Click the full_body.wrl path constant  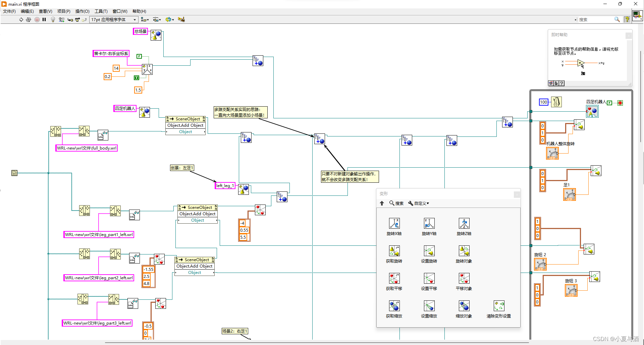[x=87, y=148]
